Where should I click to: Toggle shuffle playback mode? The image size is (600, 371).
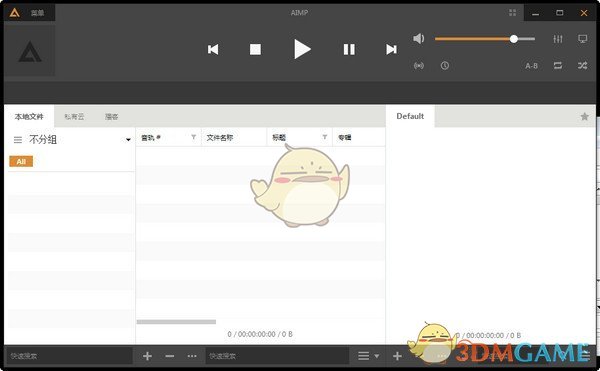[582, 66]
